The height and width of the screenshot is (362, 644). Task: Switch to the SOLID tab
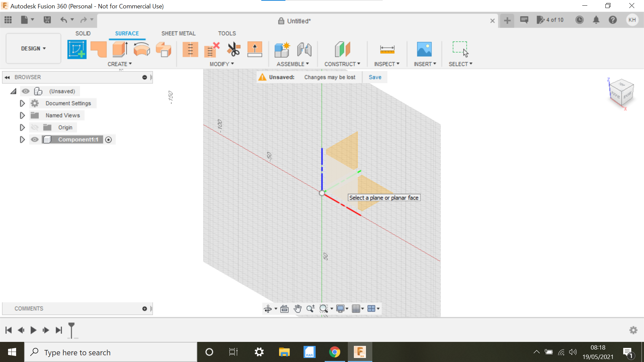(83, 33)
